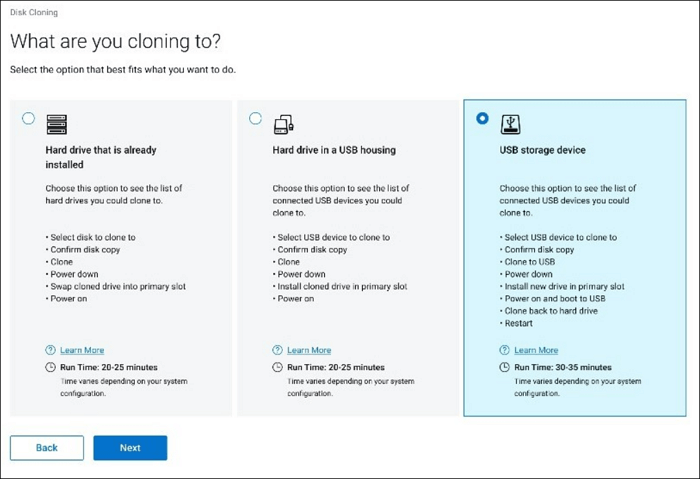Click the installed hard drive stack icon
The image size is (700, 479).
click(57, 125)
